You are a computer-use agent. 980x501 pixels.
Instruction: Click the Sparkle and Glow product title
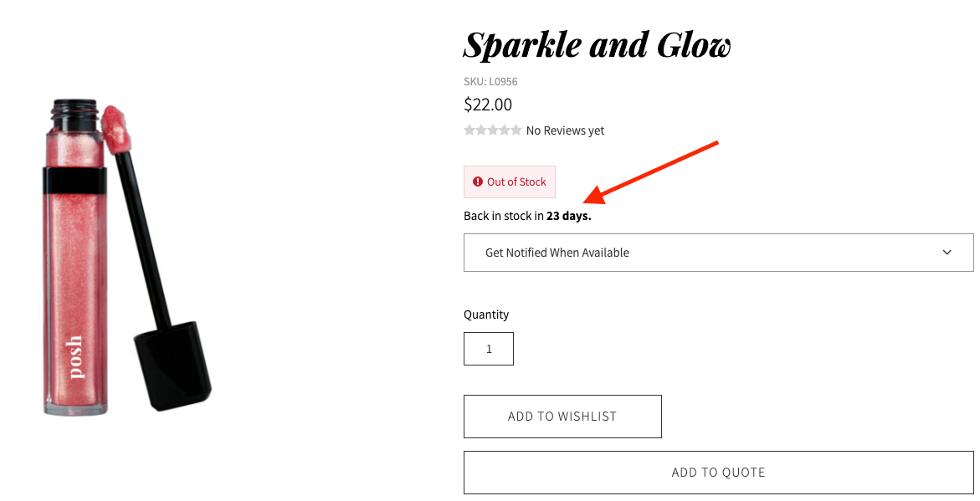tap(597, 46)
